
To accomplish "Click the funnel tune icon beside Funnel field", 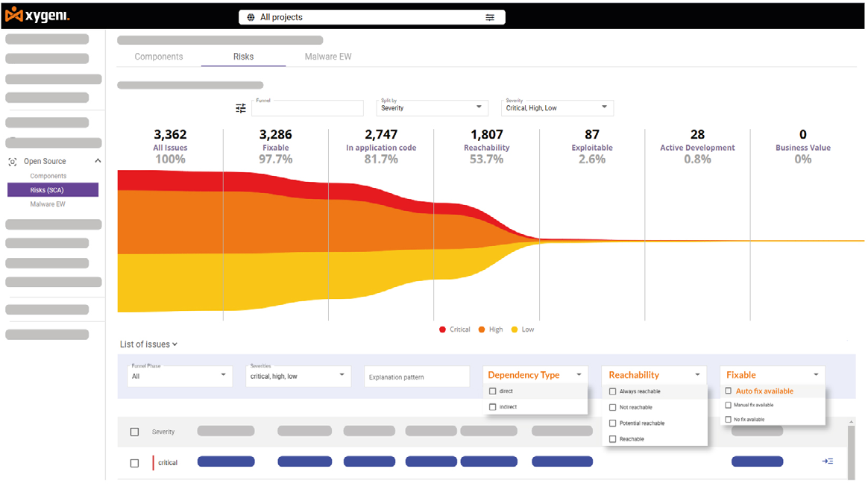I will click(241, 109).
